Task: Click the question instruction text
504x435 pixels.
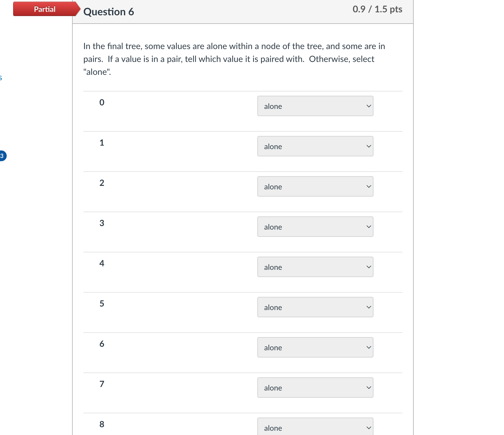Action: pyautogui.click(x=234, y=59)
